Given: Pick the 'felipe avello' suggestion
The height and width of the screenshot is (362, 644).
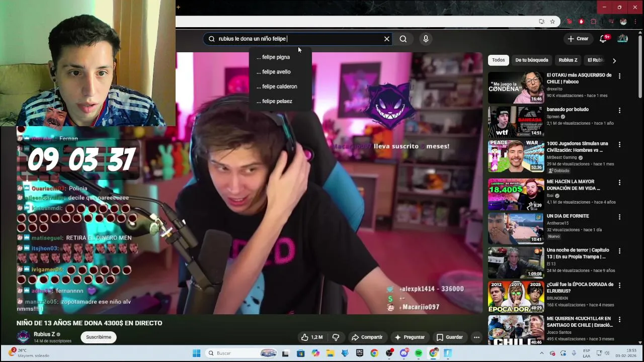Looking at the screenshot, I should (280, 71).
